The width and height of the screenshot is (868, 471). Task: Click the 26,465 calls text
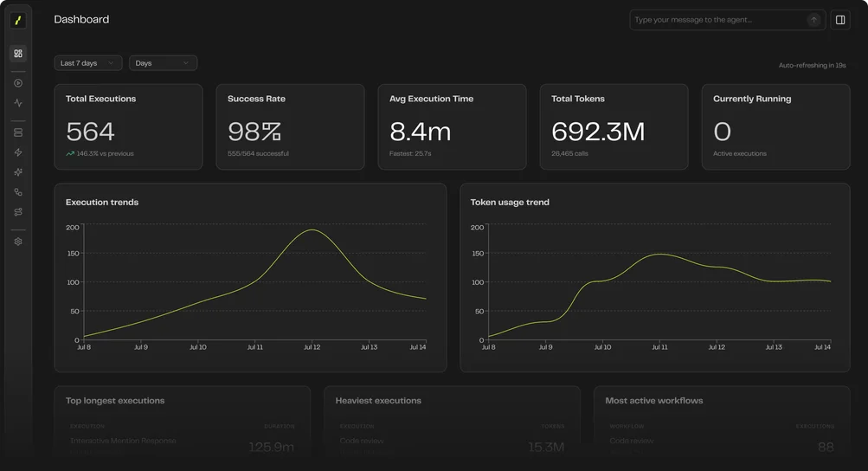(x=569, y=153)
